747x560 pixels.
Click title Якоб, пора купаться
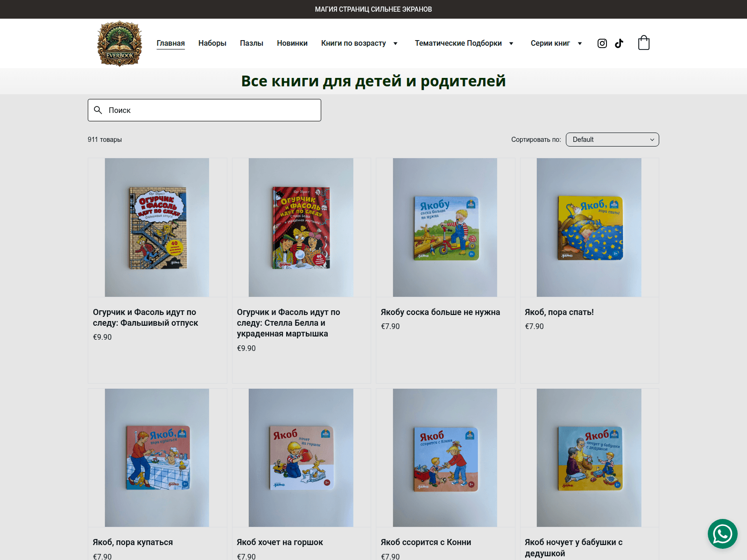click(x=133, y=542)
